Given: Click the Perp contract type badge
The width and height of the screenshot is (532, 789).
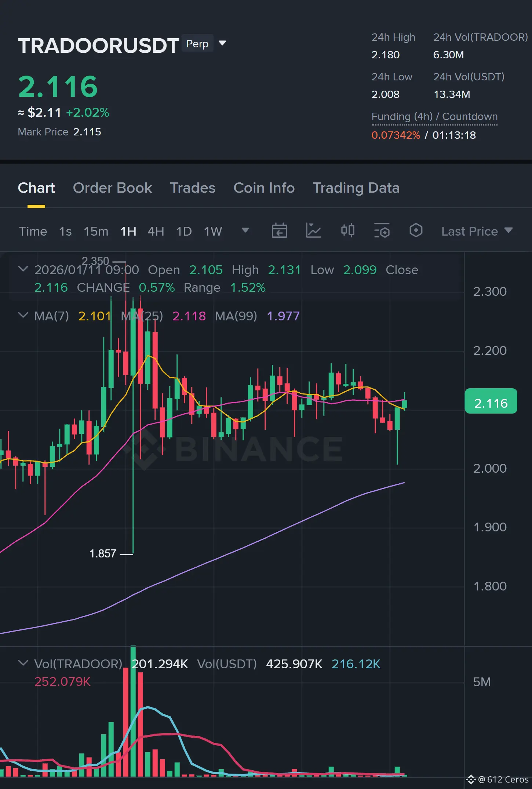Looking at the screenshot, I should click(197, 44).
